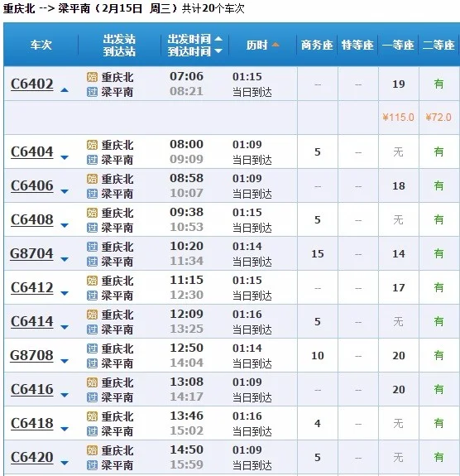The image size is (460, 476).
Task: Click origin-station 始 icon for C6414
Action: tap(92, 315)
